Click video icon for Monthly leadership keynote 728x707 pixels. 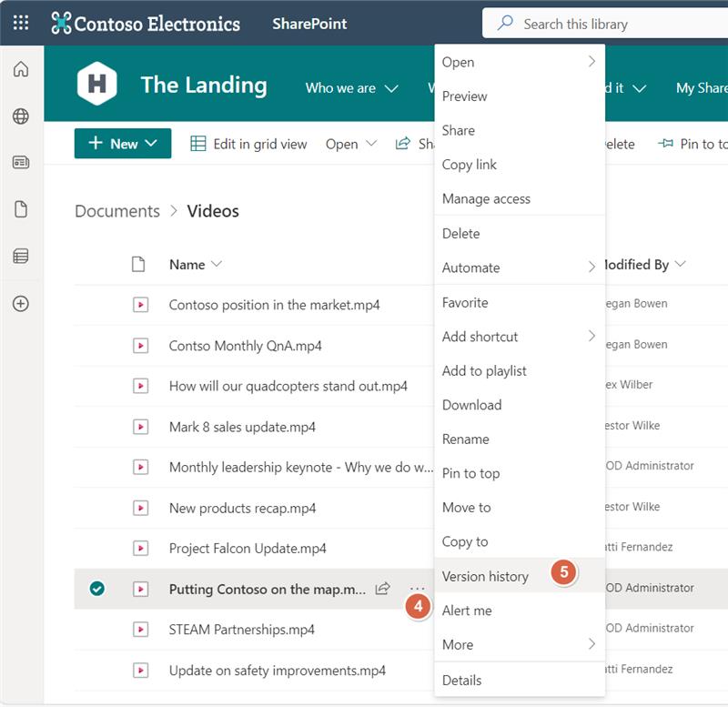click(140, 467)
